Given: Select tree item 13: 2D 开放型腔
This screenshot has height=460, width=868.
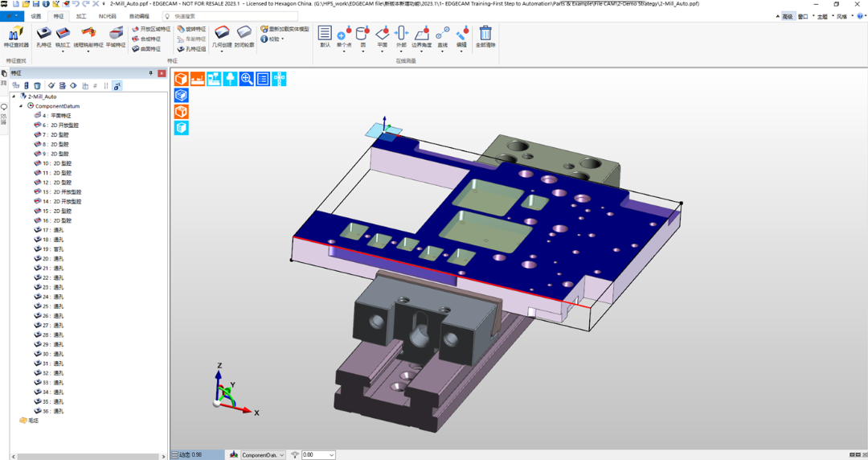Looking at the screenshot, I should (58, 192).
